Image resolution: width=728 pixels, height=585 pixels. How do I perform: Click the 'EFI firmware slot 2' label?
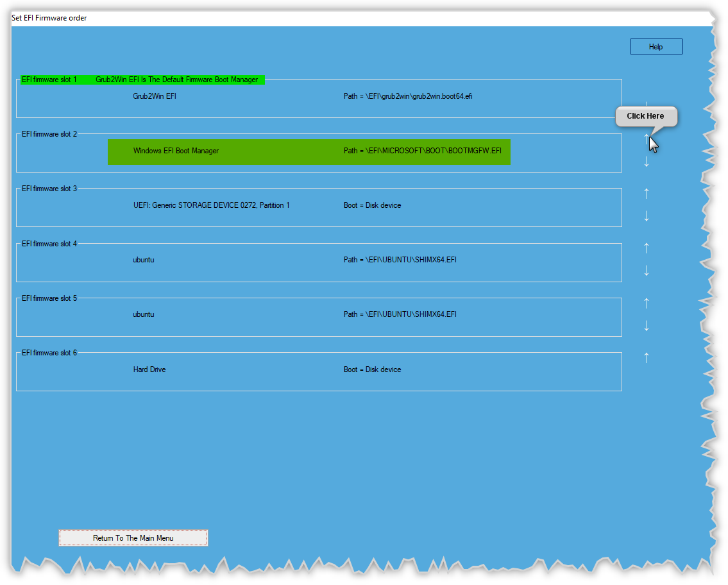click(x=49, y=133)
